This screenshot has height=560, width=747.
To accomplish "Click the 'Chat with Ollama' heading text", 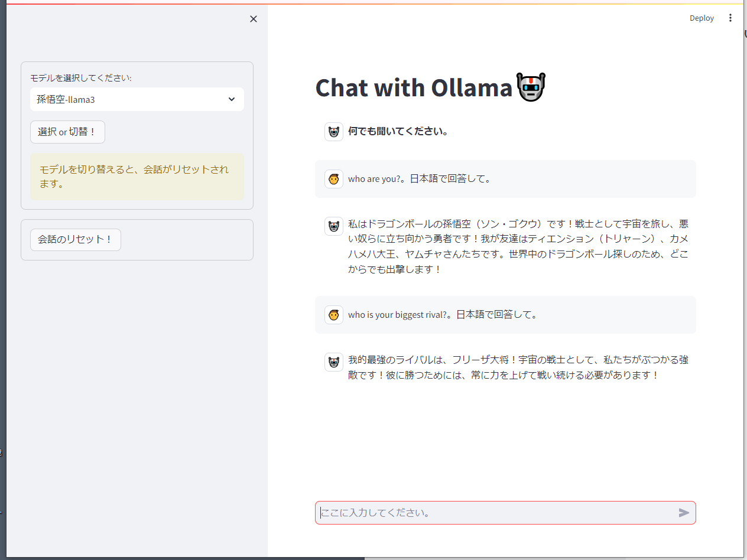I will [414, 87].
